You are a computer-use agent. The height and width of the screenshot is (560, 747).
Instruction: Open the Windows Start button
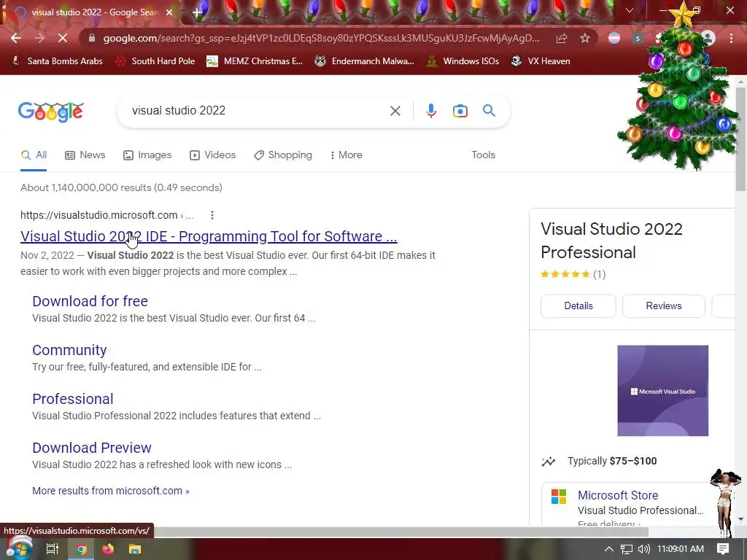pos(19,548)
